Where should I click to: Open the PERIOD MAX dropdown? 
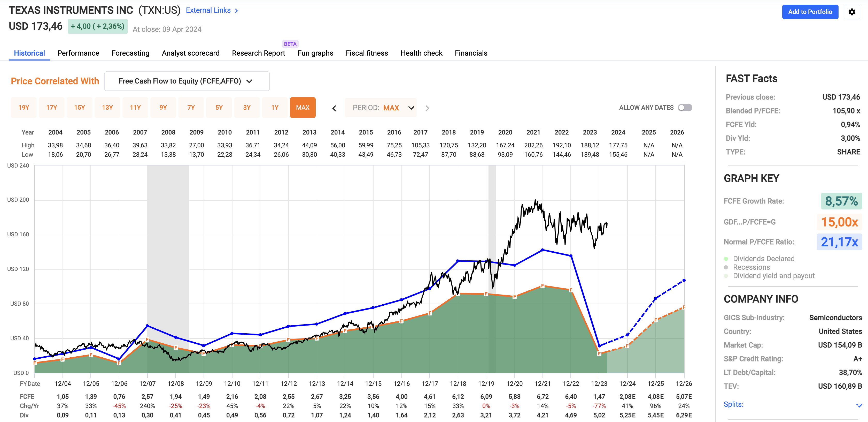coord(381,108)
